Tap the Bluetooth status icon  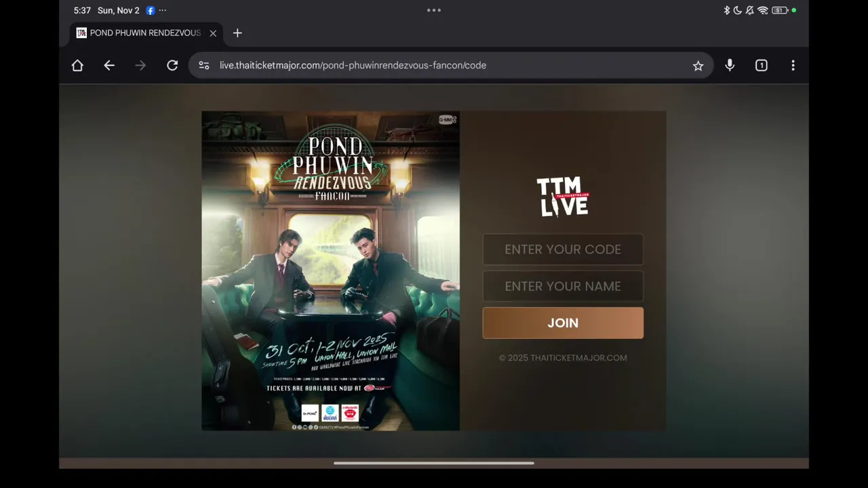coord(726,10)
